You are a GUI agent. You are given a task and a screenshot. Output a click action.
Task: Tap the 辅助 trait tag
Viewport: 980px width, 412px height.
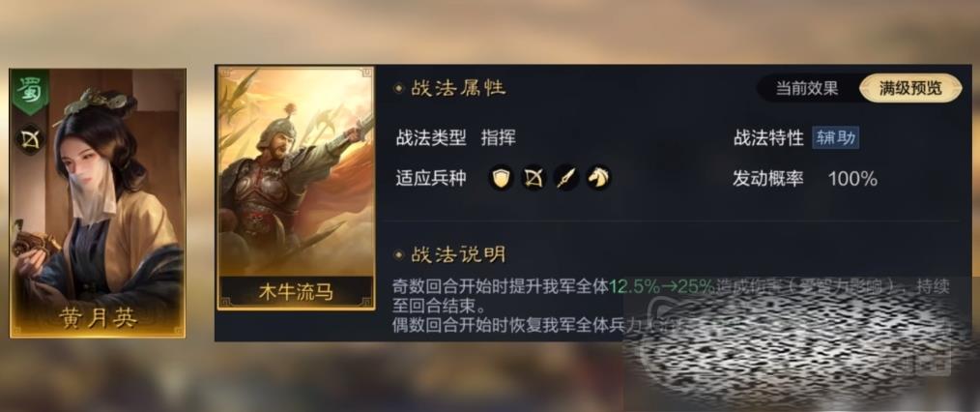pyautogui.click(x=836, y=138)
